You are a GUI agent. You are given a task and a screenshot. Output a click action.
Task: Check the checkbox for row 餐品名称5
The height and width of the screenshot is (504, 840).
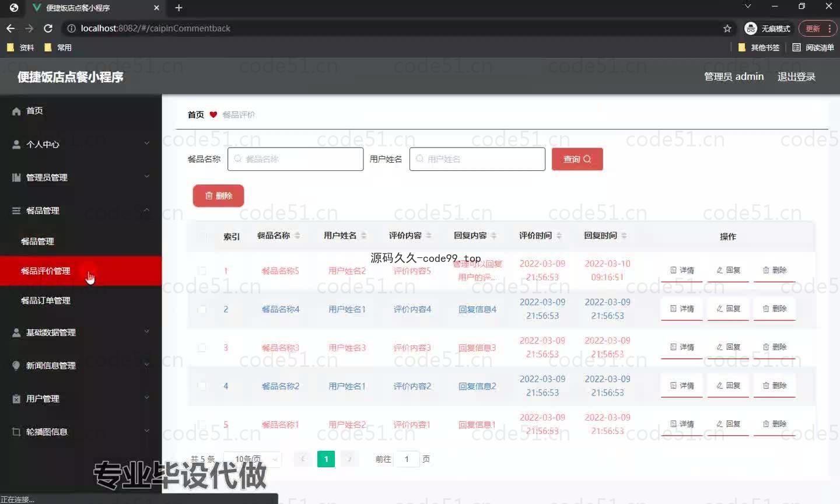(x=202, y=271)
